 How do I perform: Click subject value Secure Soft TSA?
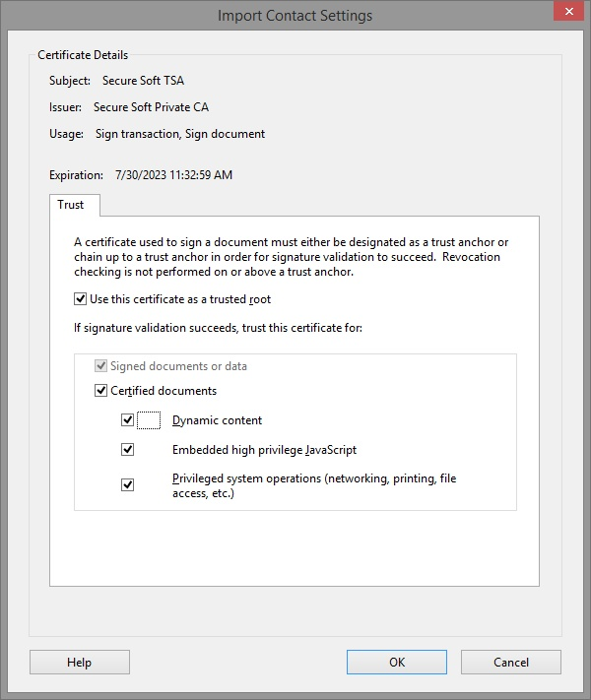144,81
